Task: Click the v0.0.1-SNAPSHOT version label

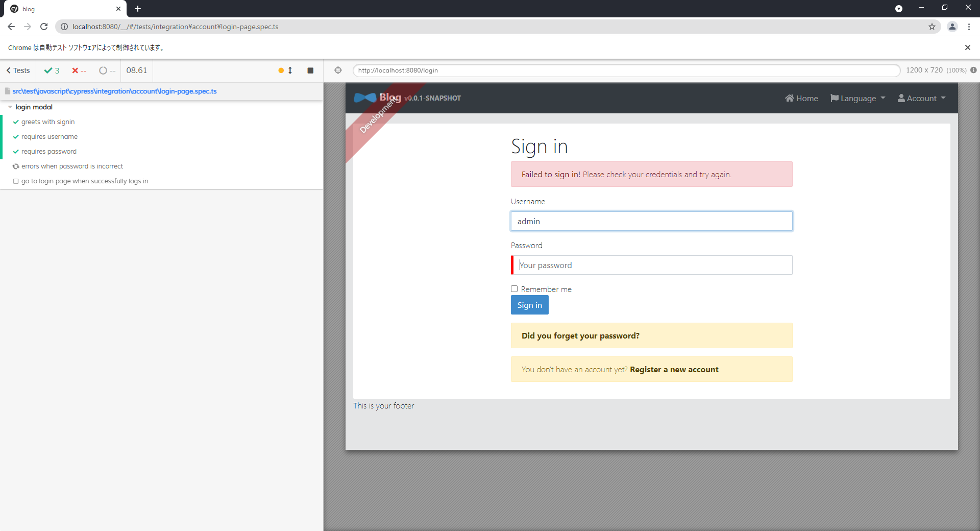Action: coord(433,98)
